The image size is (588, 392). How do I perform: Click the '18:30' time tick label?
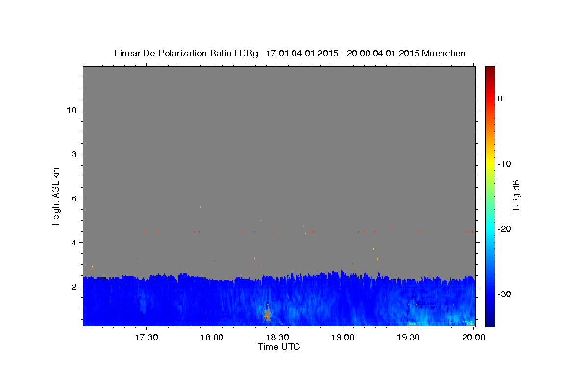pos(277,338)
